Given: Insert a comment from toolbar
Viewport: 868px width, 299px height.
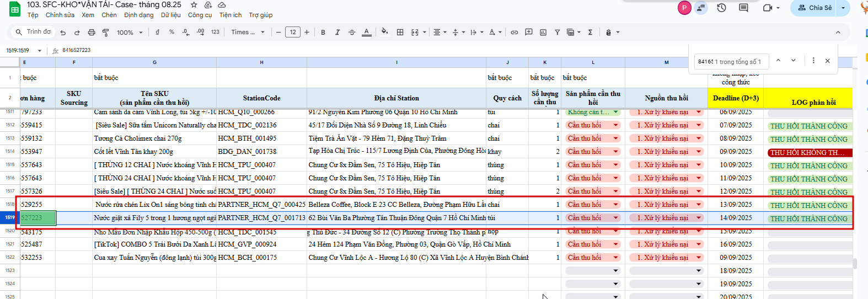Looking at the screenshot, I should 529,32.
